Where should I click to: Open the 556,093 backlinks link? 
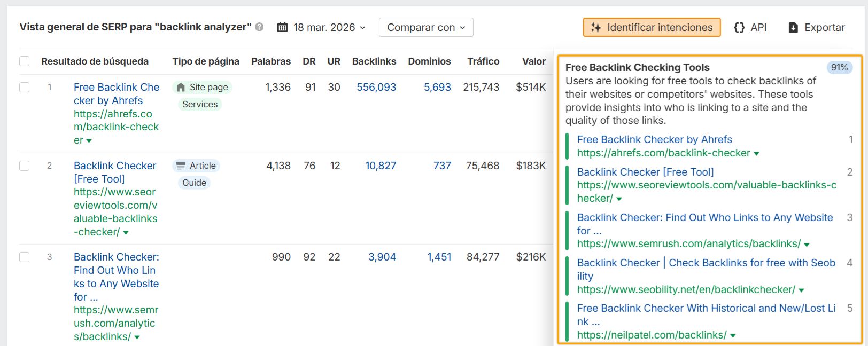pos(376,87)
